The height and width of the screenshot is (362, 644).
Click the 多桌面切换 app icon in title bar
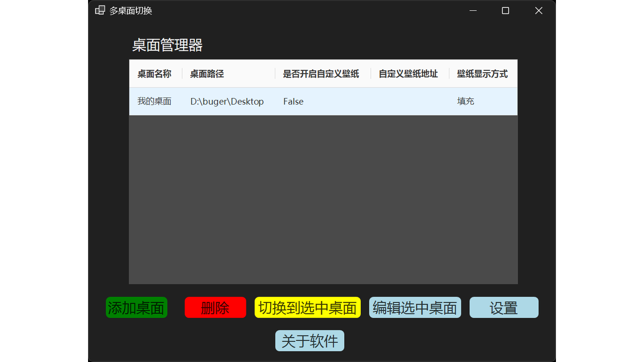pos(100,10)
